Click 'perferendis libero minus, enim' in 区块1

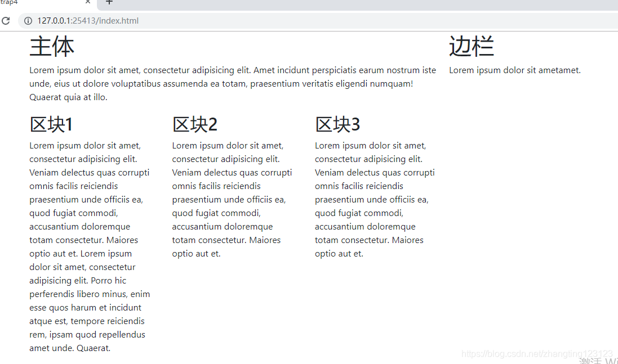click(x=90, y=294)
